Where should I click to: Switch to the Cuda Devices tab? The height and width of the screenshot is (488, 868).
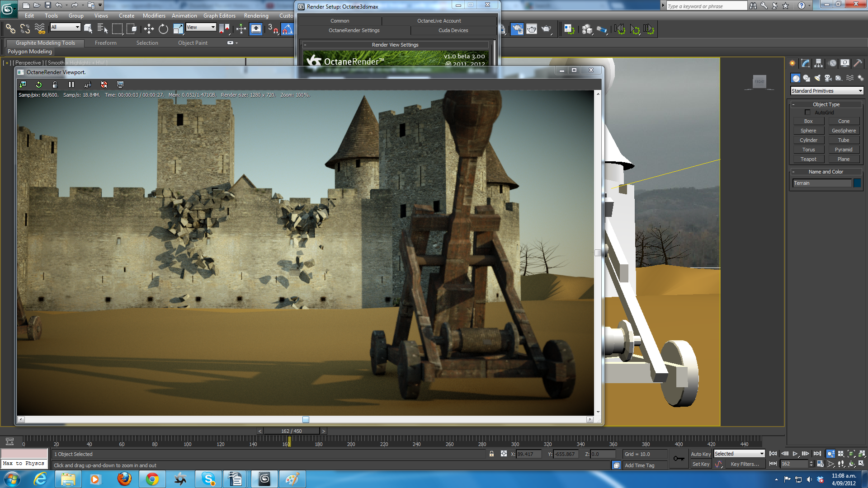[x=453, y=30]
